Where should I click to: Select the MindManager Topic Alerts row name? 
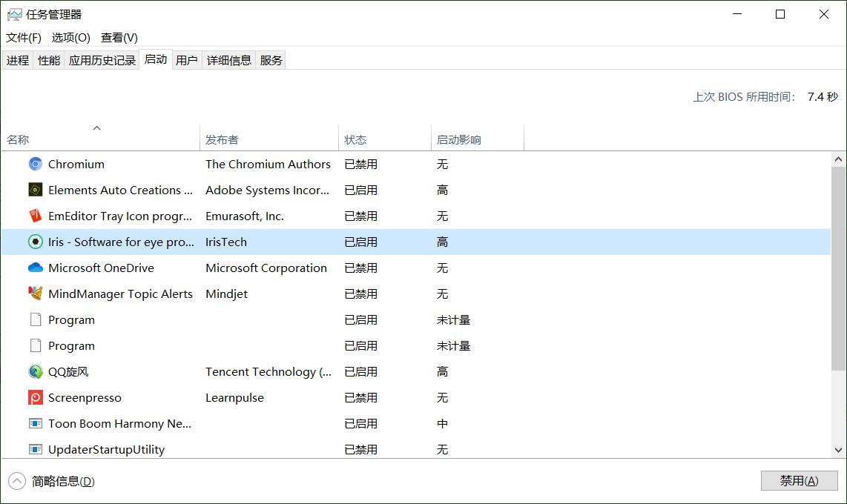tap(120, 294)
